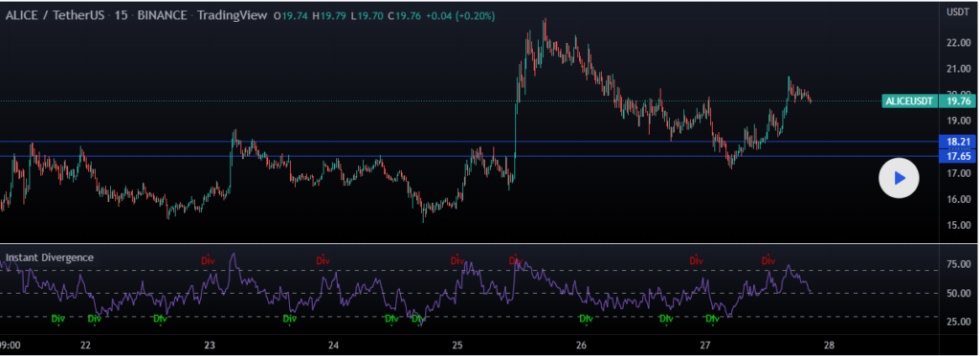Click the 19.76 current price tag
980x356 pixels.
pyautogui.click(x=957, y=101)
